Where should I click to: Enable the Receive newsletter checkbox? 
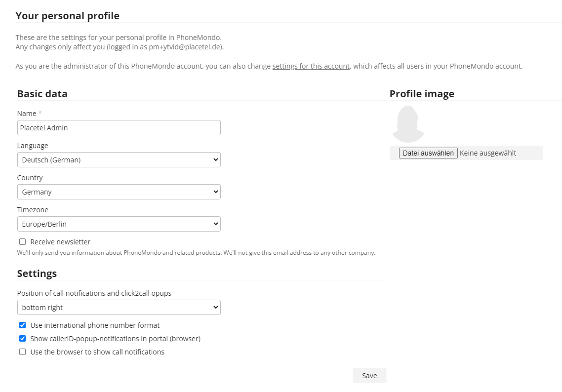coord(23,242)
